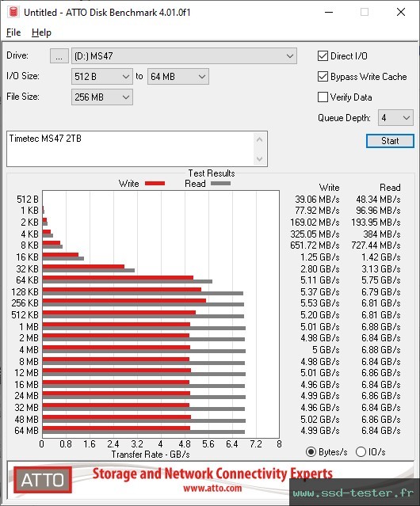Click the 4 KB read value 384 MB/s
The width and height of the screenshot is (420, 506).
(382, 234)
